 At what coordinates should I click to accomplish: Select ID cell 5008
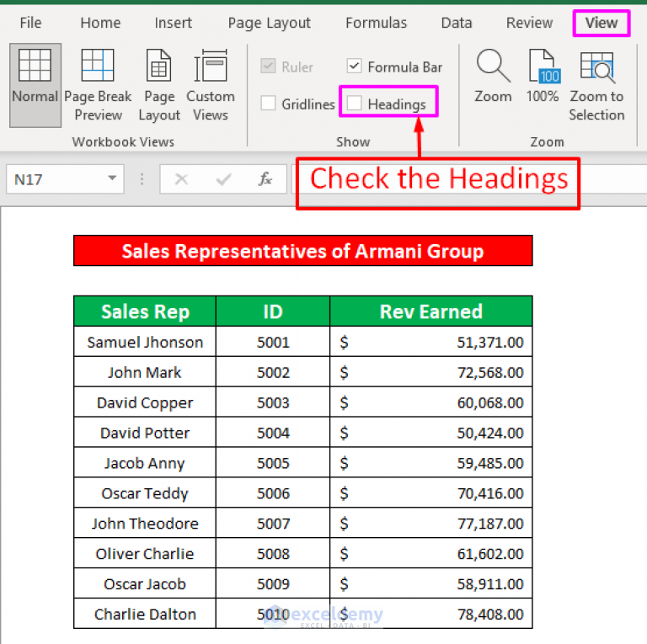tap(273, 553)
